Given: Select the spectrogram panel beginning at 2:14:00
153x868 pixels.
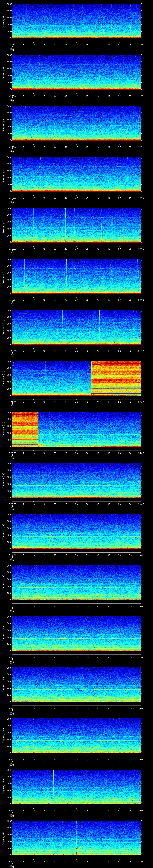Looking at the screenshot, I should [x=77, y=21].
